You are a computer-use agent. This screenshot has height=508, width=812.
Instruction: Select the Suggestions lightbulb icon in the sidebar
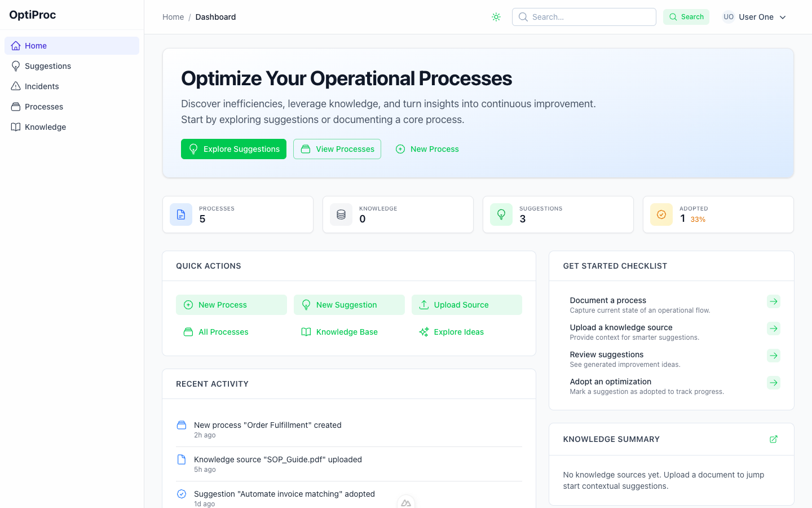16,65
